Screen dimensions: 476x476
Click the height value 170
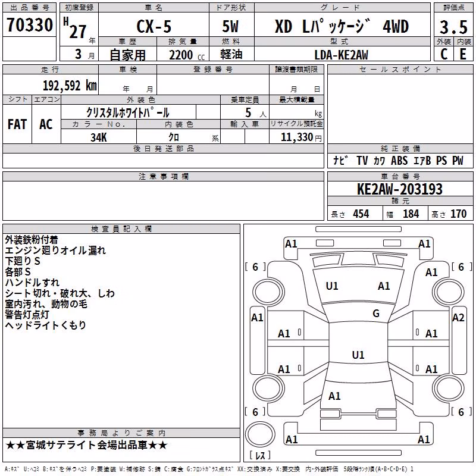458,214
